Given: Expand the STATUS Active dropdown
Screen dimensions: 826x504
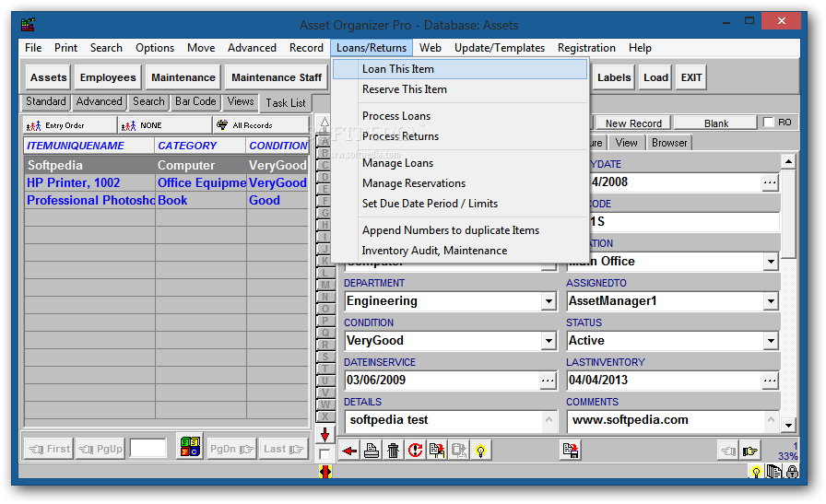Looking at the screenshot, I should (x=771, y=341).
